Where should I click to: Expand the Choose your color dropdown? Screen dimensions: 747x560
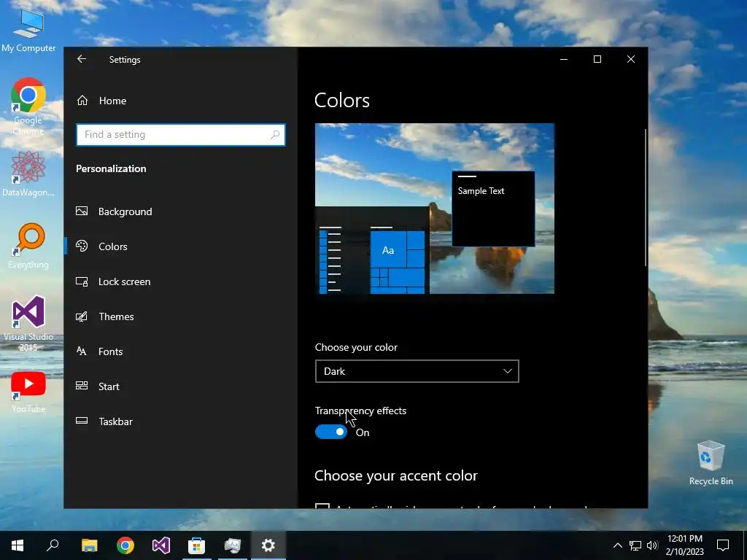417,371
